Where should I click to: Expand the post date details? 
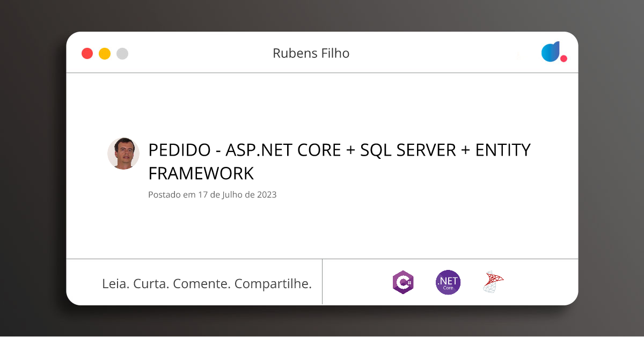(x=212, y=195)
